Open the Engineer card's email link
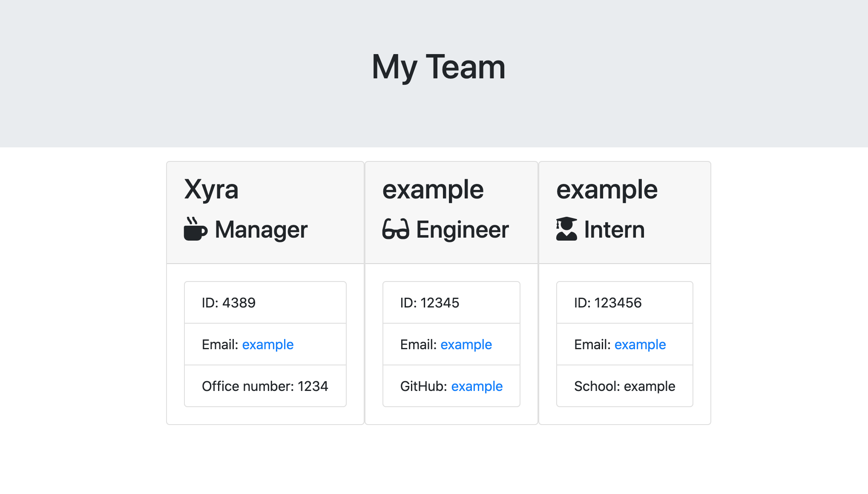Viewport: 868px width, 494px height. pyautogui.click(x=466, y=344)
